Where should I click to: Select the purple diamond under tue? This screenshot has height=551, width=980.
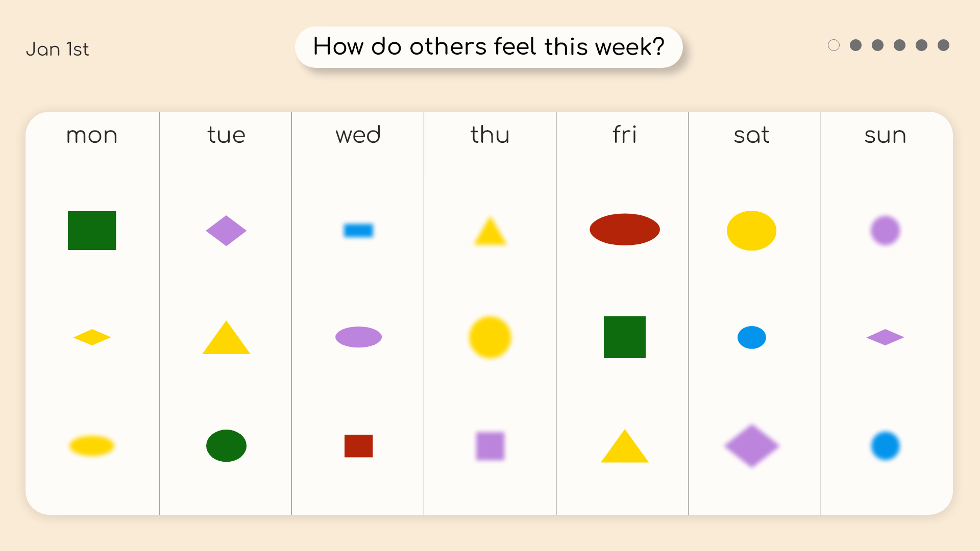(226, 231)
